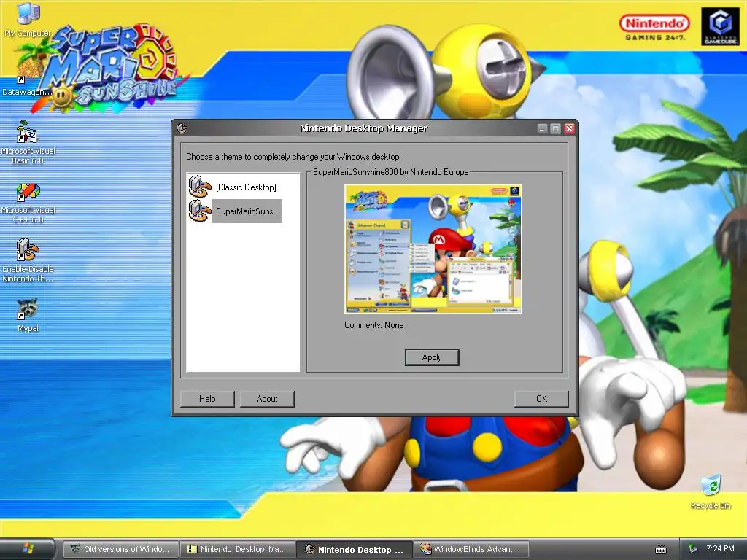Click the system tray icon beside the clock
The width and height of the screenshot is (747, 560).
tap(693, 548)
